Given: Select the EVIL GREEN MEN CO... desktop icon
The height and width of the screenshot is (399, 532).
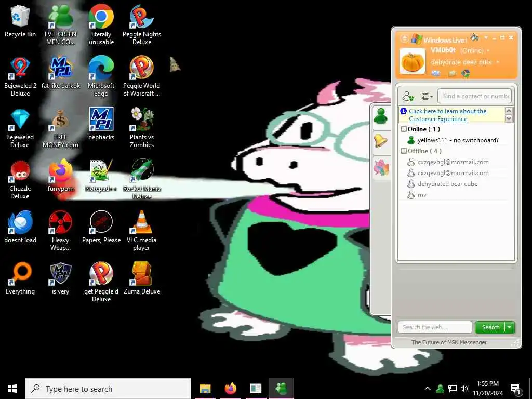Looking at the screenshot, I should pos(60,25).
